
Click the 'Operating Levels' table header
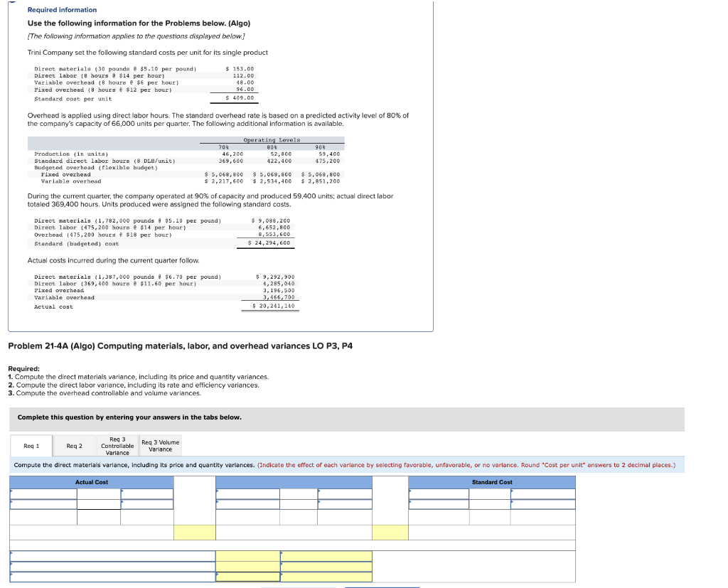tap(272, 140)
